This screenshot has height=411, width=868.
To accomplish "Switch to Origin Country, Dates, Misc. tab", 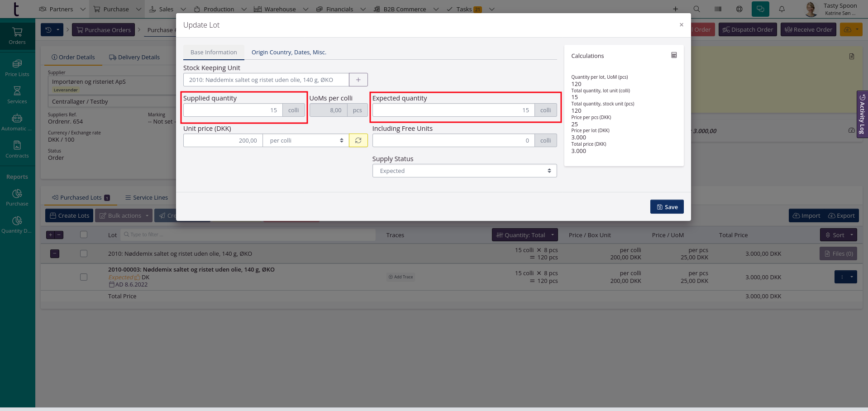I will [x=289, y=53].
